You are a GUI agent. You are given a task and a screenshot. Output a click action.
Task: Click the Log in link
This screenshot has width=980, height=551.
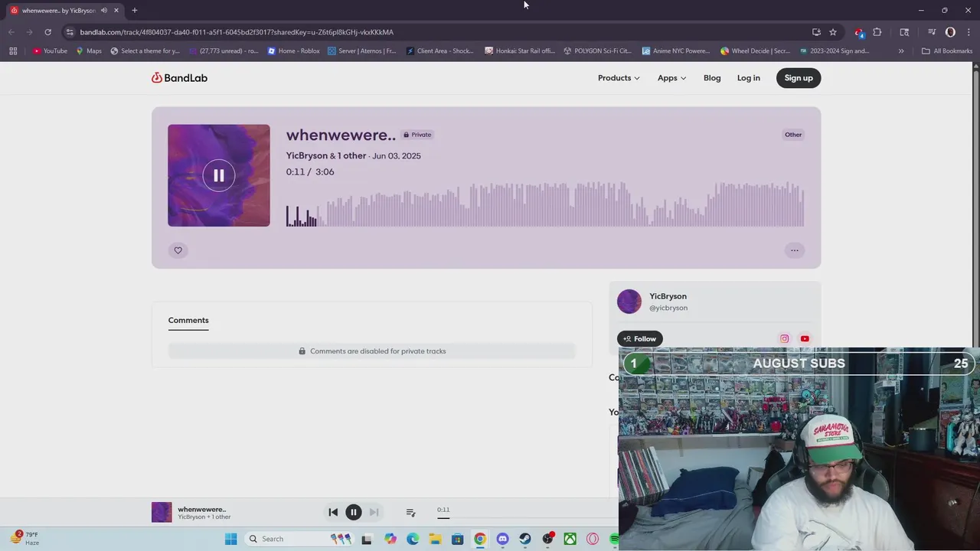(x=749, y=78)
